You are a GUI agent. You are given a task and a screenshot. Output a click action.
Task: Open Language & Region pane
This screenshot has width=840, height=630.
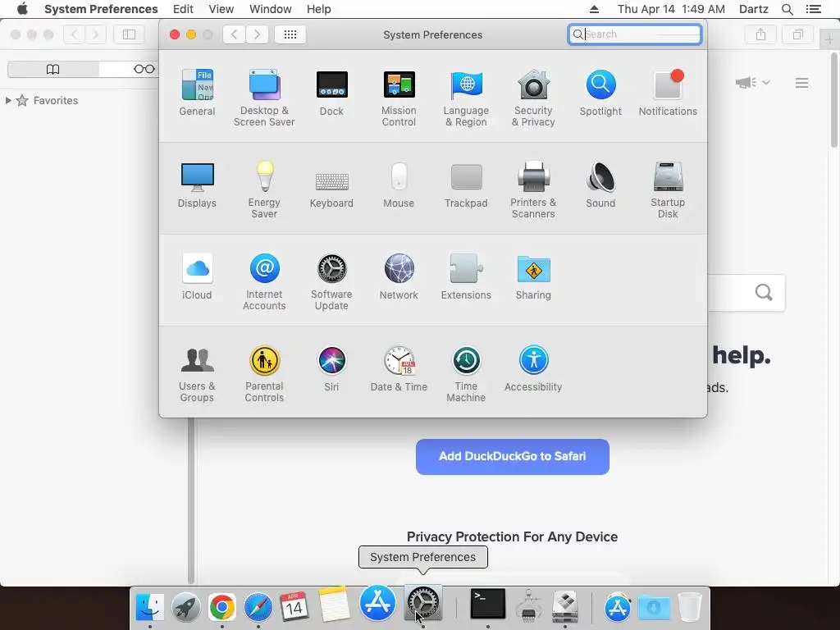tap(466, 98)
